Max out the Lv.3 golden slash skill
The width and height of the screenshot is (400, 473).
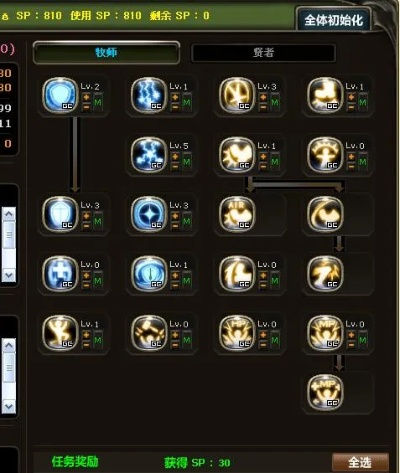275,102
